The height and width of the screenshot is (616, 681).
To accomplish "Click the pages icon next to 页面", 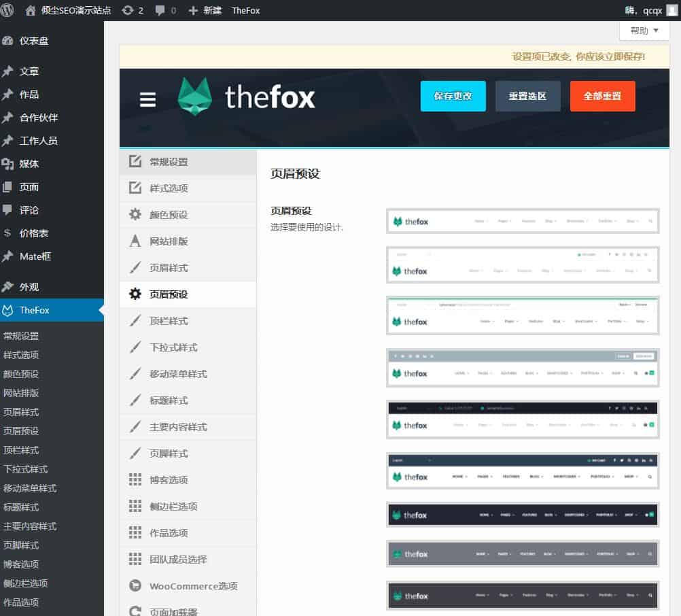I will click(7, 187).
